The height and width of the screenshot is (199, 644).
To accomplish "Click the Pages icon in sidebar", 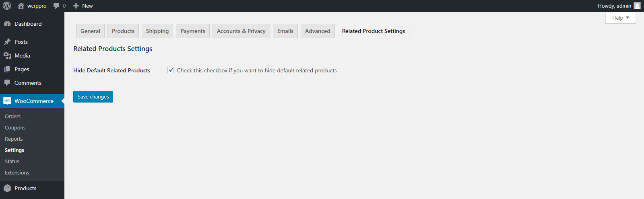I will click(7, 69).
